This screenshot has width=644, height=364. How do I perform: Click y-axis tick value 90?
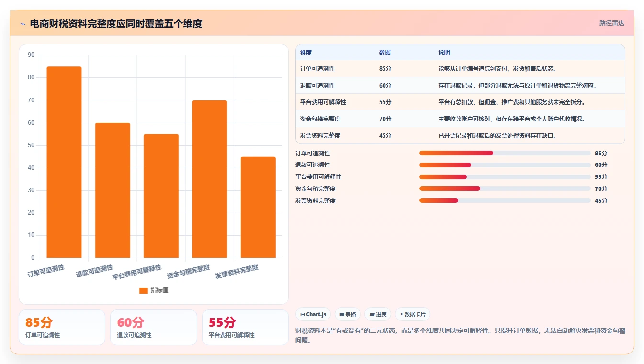[31, 55]
